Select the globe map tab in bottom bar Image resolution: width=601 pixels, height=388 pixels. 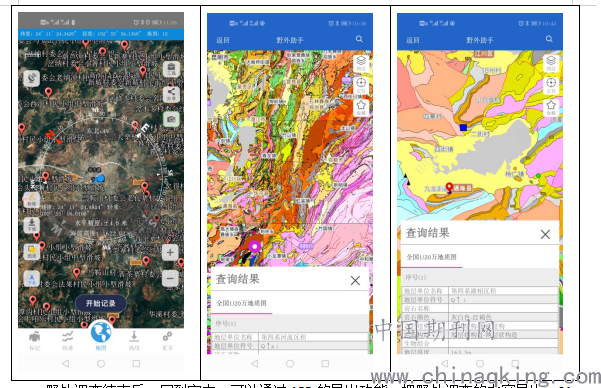[101, 333]
